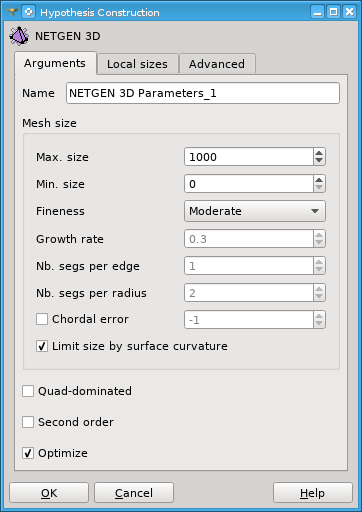Open the Fineness dropdown set to Moderate
The width and height of the screenshot is (362, 512).
click(255, 211)
